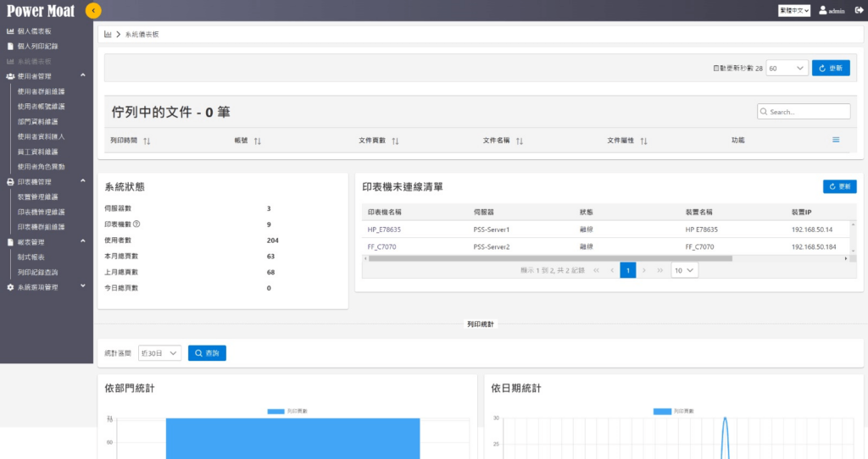
Task: Click the blue bar in the department chart
Action: 292,439
